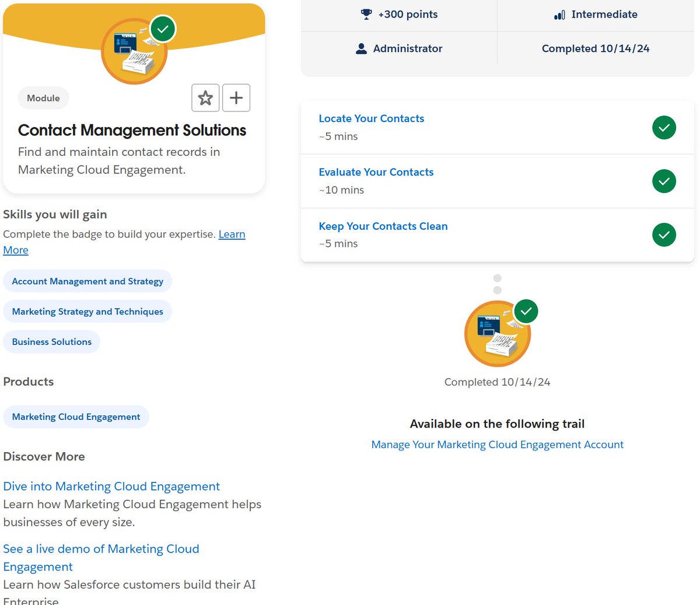
Task: Open the Keep Your Contacts Clean unit
Action: (x=383, y=226)
